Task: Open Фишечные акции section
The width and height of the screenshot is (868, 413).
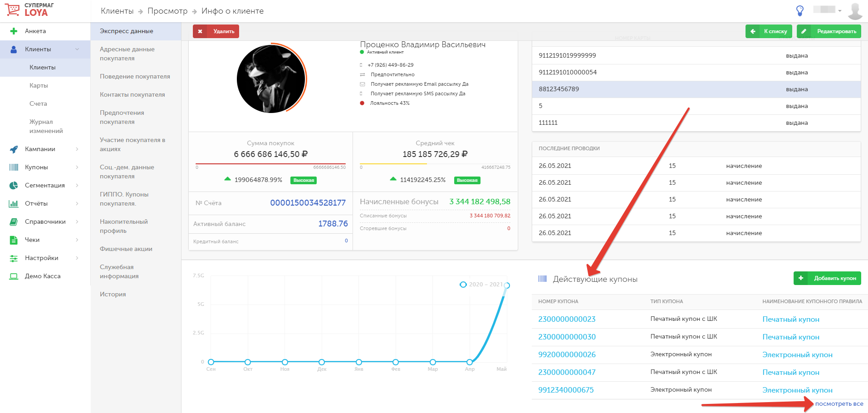Action: 136,249
